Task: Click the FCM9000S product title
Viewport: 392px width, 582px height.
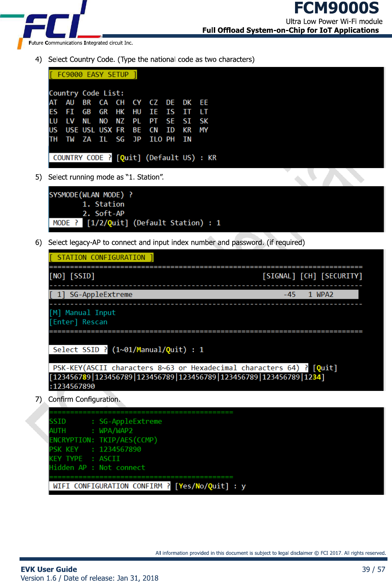Action: coord(336,8)
